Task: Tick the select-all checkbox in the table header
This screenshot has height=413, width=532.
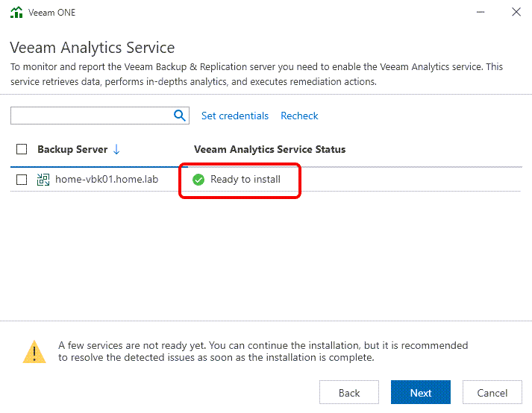Action: point(22,149)
